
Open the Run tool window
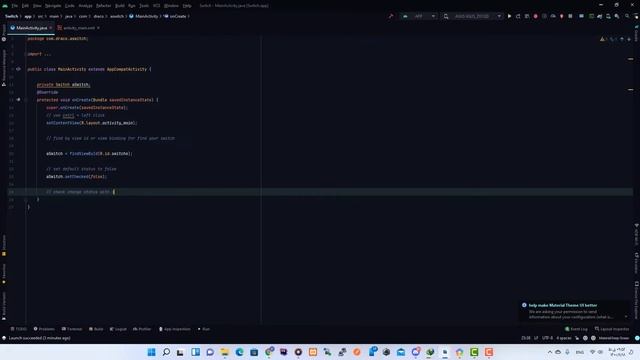point(204,329)
